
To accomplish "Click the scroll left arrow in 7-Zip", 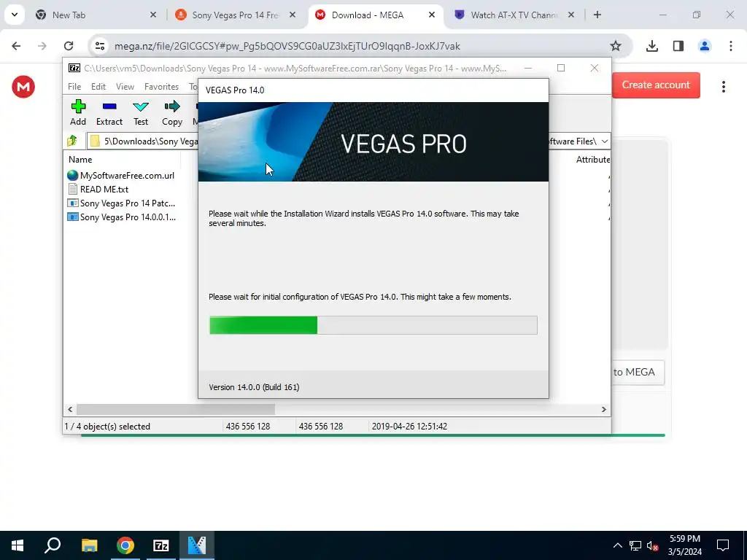I will 70,409.
